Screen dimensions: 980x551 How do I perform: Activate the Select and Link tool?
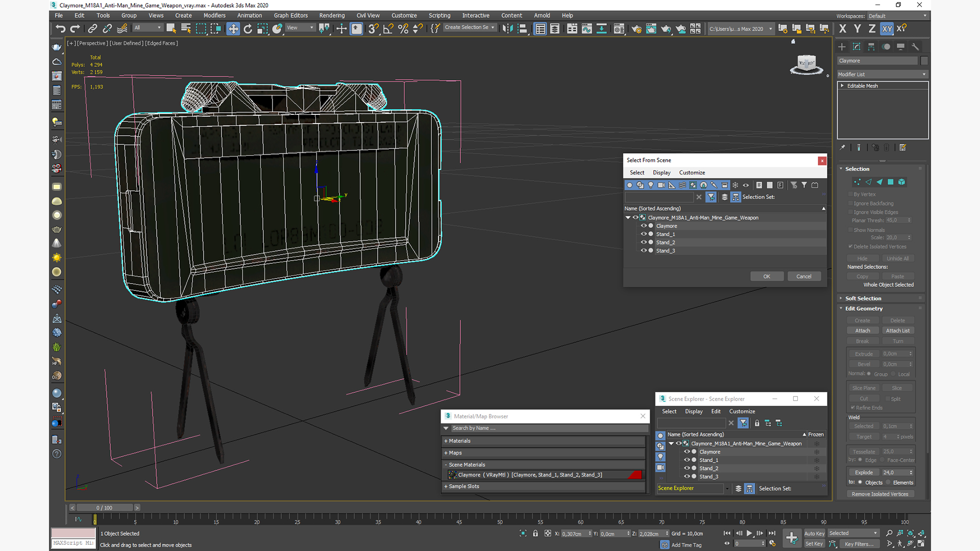click(x=92, y=29)
